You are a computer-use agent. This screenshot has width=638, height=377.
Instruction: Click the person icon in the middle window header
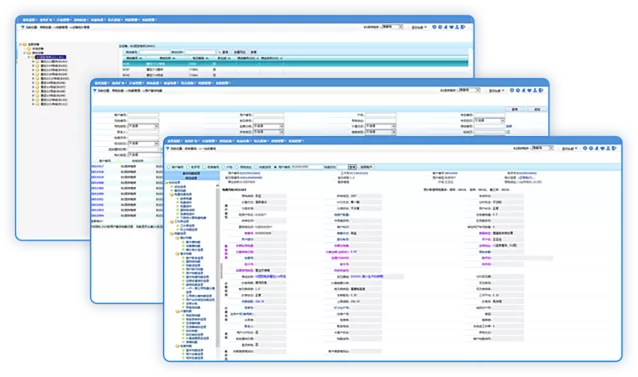coord(535,90)
